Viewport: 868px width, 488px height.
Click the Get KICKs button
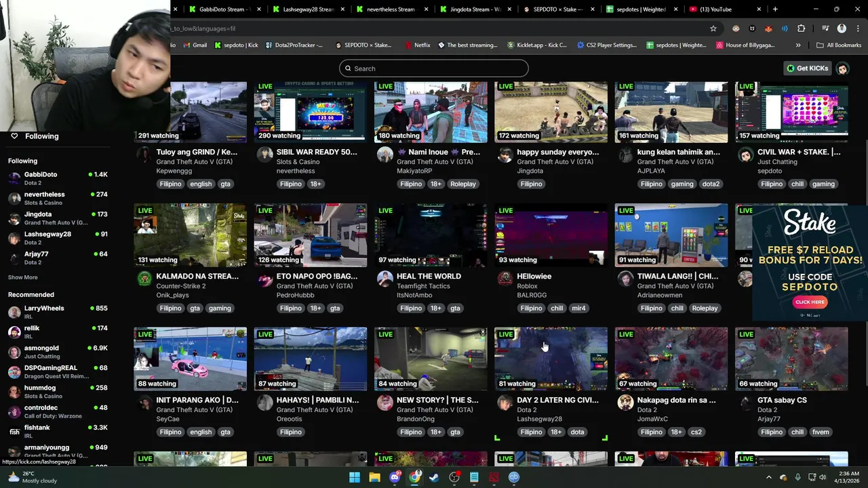(807, 68)
